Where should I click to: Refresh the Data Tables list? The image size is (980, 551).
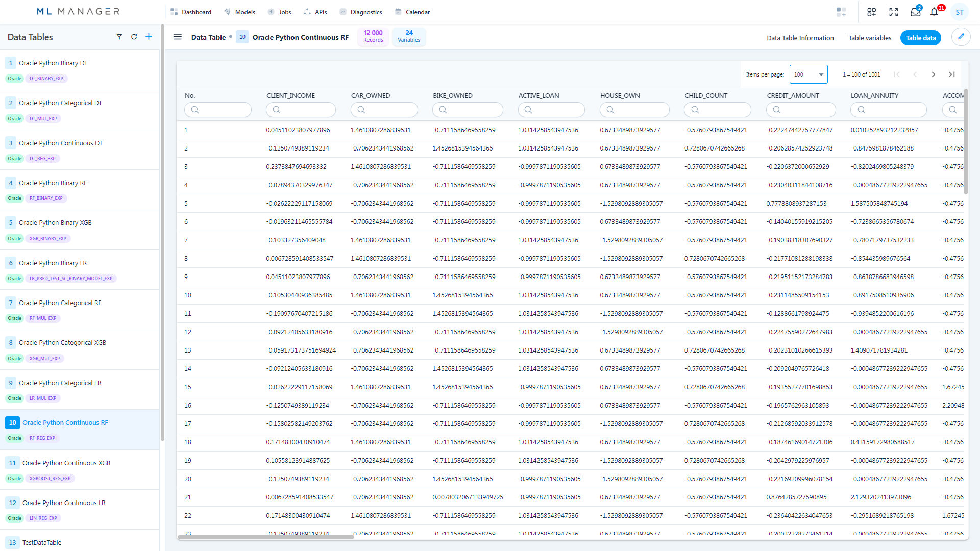tap(134, 37)
